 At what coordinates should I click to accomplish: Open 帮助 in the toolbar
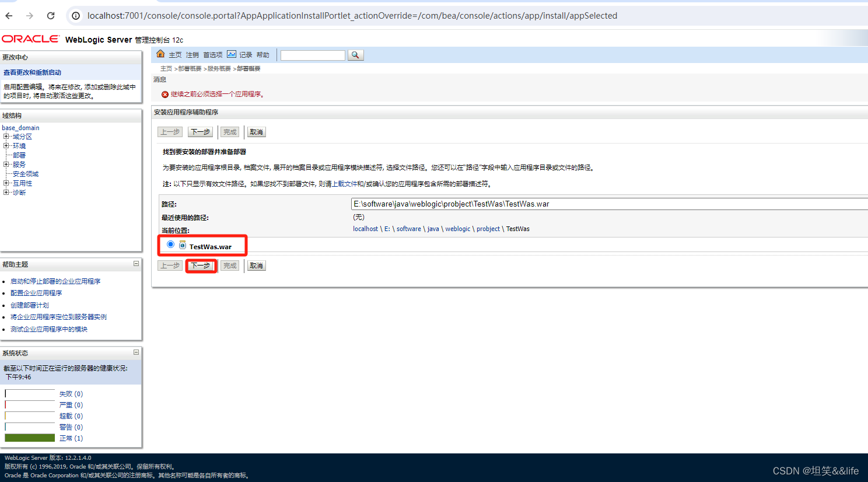pos(263,55)
